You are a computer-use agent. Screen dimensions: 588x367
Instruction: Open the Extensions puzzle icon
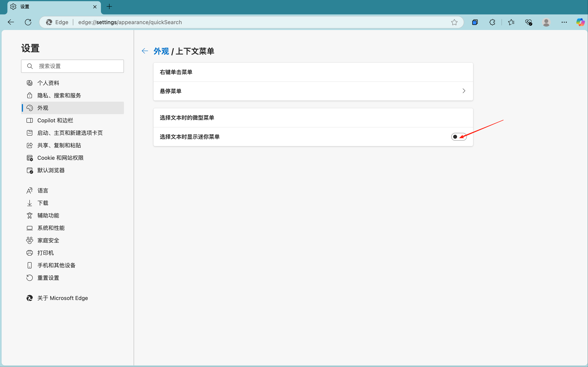tap(492, 22)
